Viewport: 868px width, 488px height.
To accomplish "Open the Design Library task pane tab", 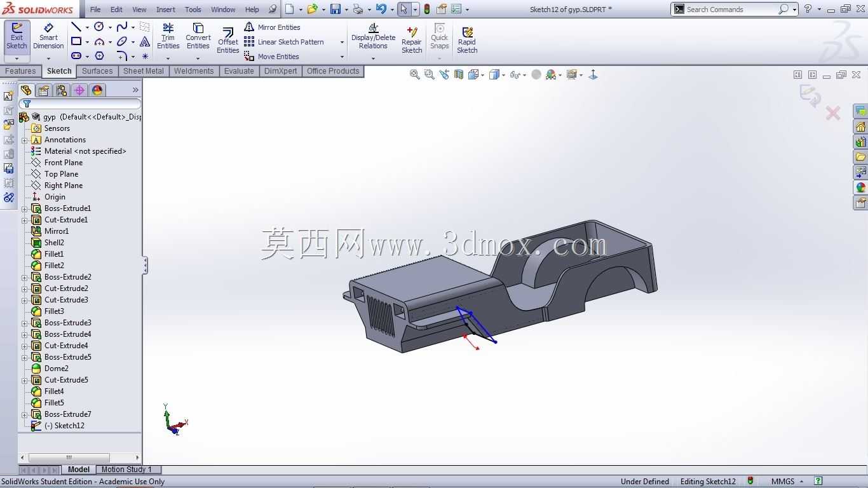I will (861, 142).
